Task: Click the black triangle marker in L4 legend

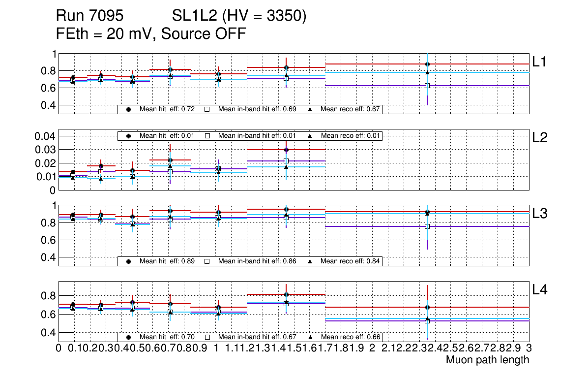Action: 310,337
